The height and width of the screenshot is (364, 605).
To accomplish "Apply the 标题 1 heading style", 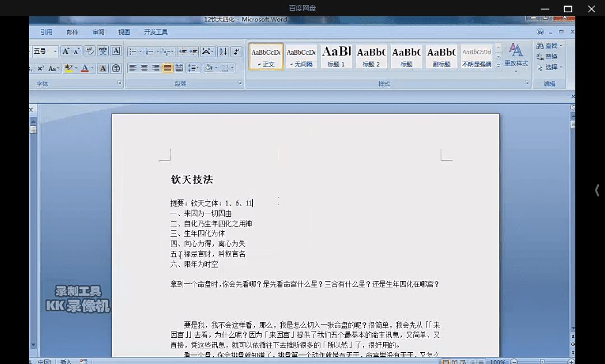I will [336, 57].
